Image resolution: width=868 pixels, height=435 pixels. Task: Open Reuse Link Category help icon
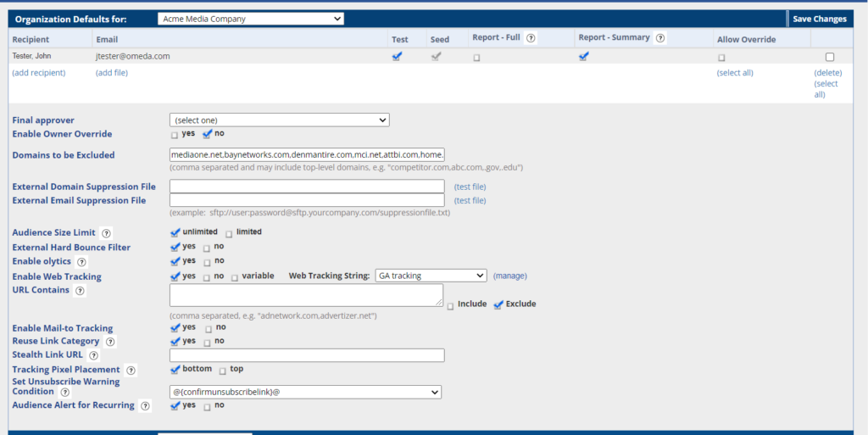coord(110,342)
